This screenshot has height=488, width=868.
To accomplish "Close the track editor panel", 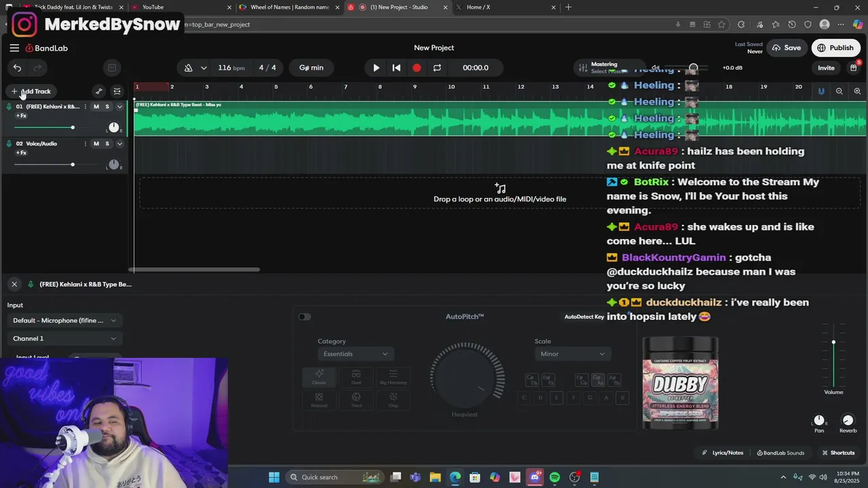I will pyautogui.click(x=14, y=285).
